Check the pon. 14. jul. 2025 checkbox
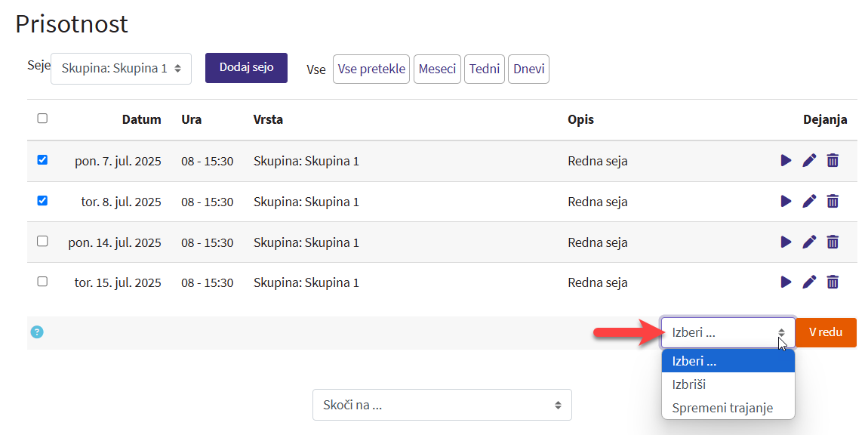868x435 pixels. tap(42, 241)
